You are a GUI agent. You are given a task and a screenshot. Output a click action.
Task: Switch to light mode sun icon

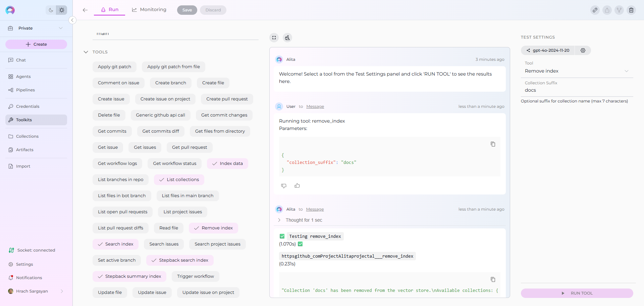[x=62, y=10]
